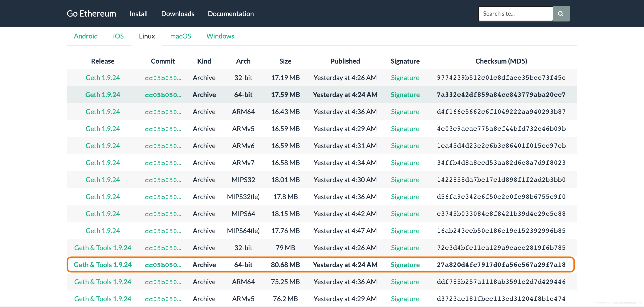Viewport: 644px width, 307px height.
Task: Download Geth 1.9.24 ARM64 release
Action: (103, 112)
